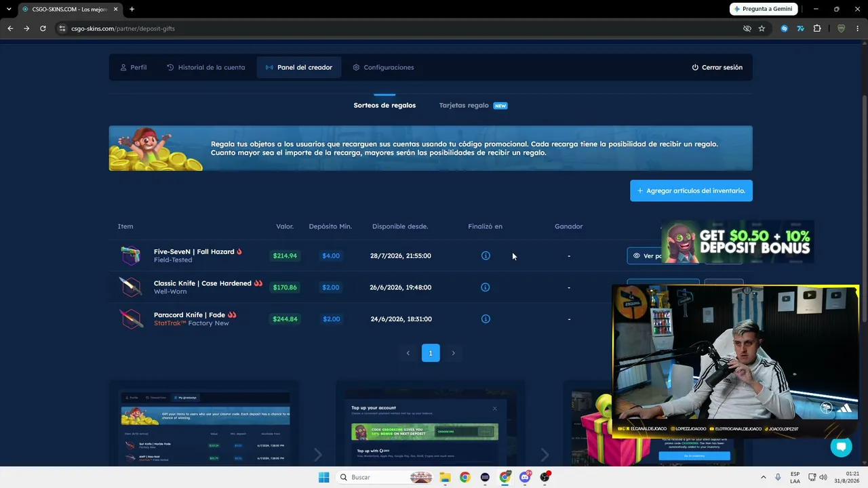Go to next page of gifts list
The width and height of the screenshot is (868, 488).
[453, 353]
